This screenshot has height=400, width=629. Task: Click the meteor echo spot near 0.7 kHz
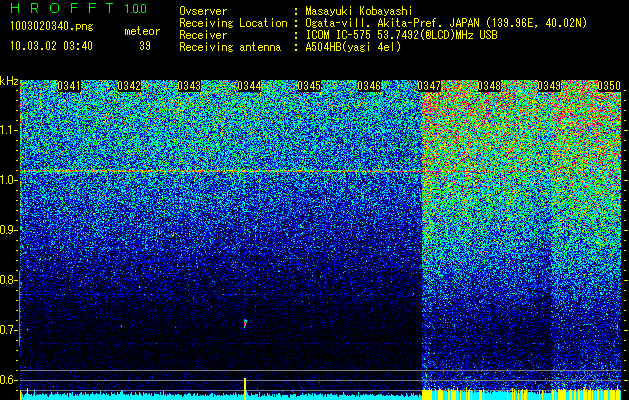coord(245,323)
